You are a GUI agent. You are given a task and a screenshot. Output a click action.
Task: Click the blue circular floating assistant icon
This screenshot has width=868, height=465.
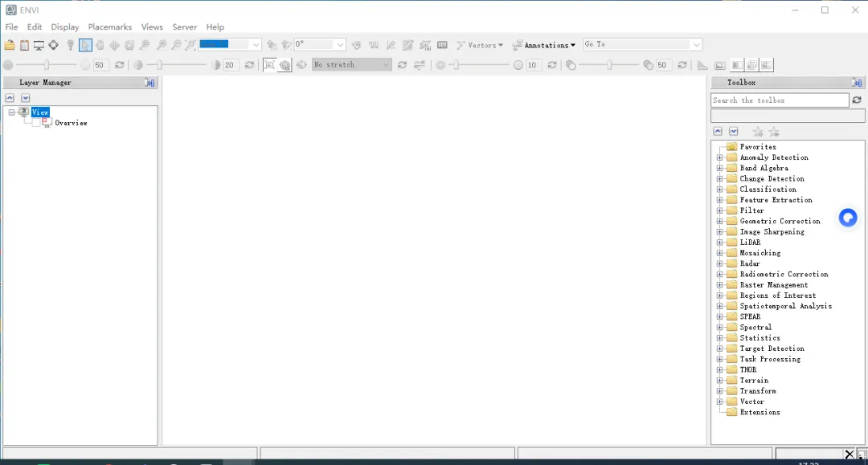click(848, 218)
